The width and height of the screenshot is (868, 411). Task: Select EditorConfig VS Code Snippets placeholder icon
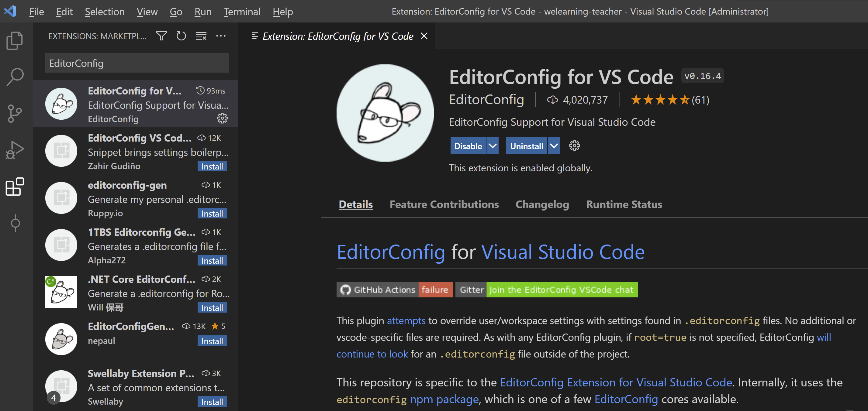(x=61, y=151)
